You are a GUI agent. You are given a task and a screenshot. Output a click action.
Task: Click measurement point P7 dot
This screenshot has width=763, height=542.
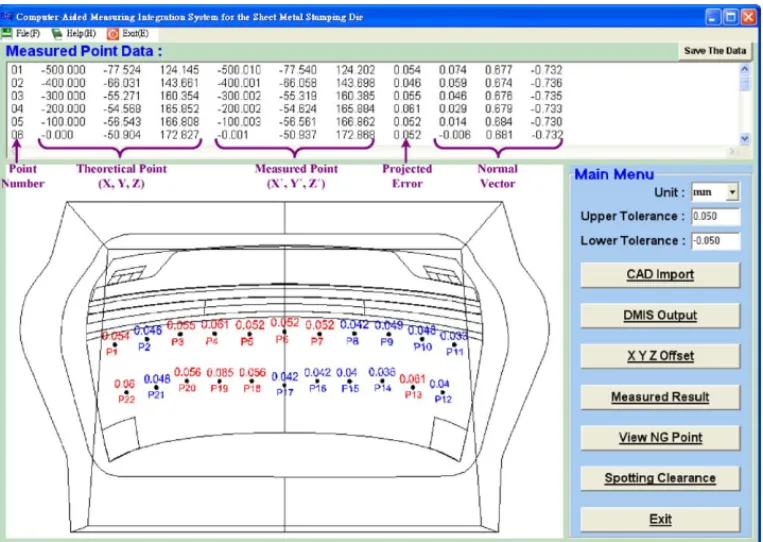click(319, 334)
